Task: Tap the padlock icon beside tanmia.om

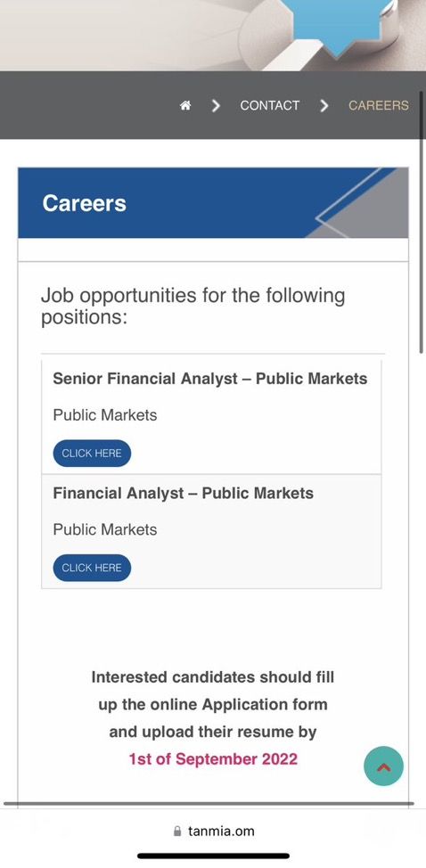Action: tap(177, 831)
